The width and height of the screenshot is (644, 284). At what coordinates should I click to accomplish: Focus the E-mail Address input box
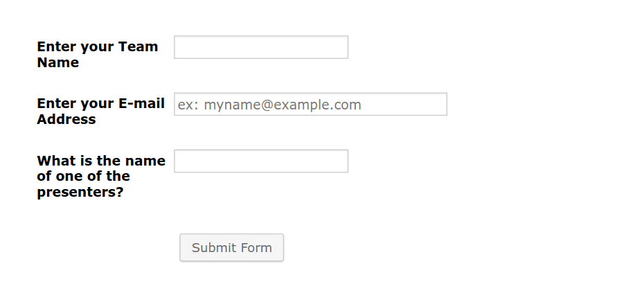pos(310,104)
